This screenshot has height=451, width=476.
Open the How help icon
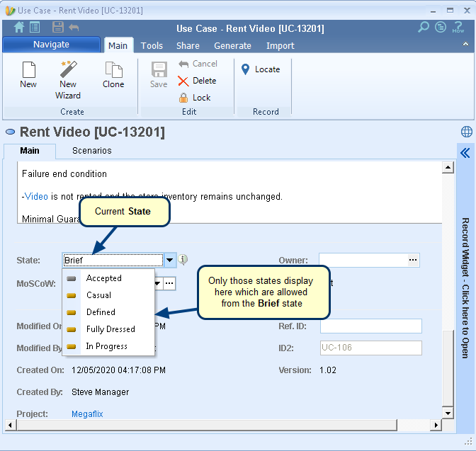pyautogui.click(x=458, y=28)
